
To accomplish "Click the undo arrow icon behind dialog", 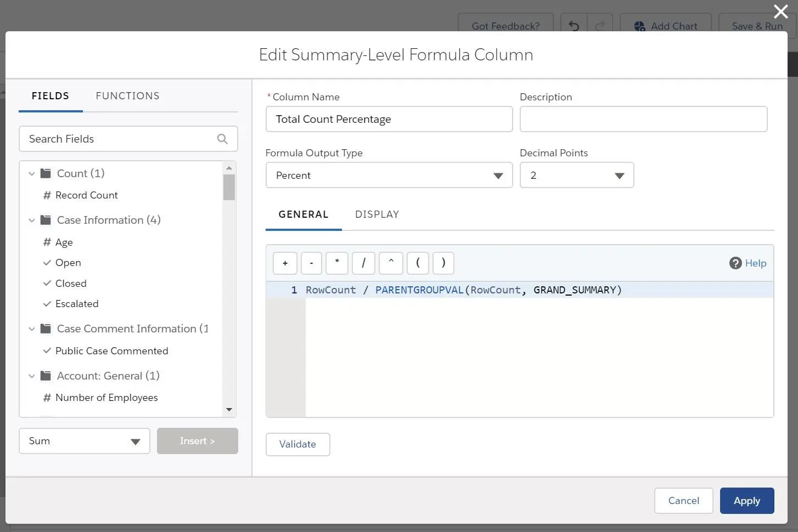I will tap(574, 26).
